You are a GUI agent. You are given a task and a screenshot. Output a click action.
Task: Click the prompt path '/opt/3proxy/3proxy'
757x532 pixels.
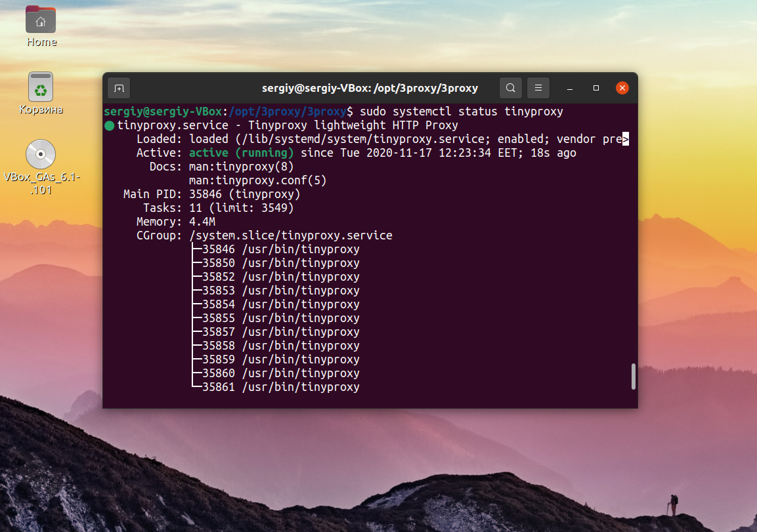(288, 112)
